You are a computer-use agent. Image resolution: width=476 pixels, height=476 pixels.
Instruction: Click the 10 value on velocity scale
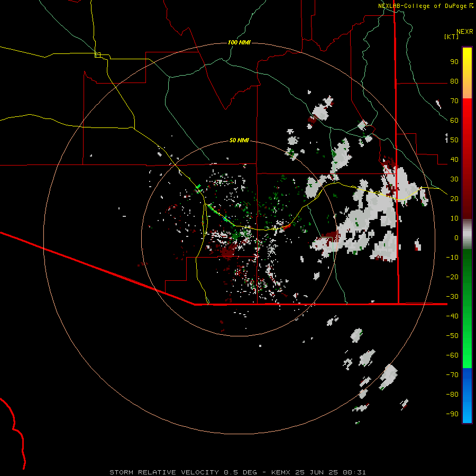click(x=454, y=218)
